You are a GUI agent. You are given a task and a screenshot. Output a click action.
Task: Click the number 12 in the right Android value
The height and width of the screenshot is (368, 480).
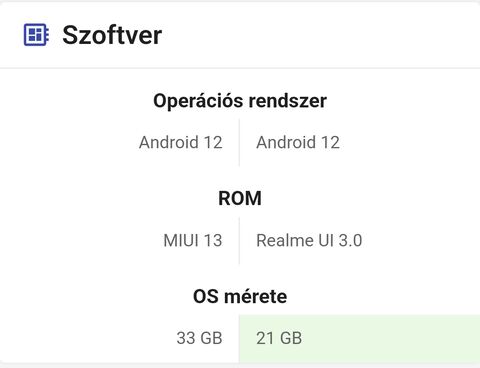(330, 142)
